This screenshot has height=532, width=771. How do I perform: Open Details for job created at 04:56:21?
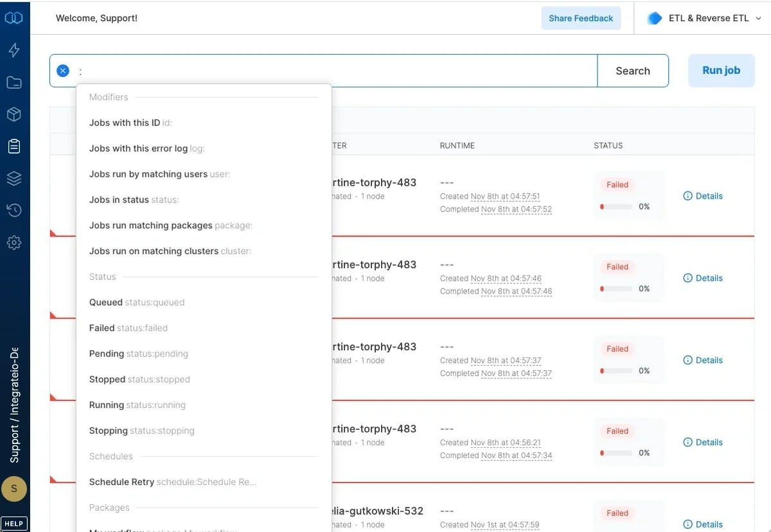pyautogui.click(x=703, y=443)
